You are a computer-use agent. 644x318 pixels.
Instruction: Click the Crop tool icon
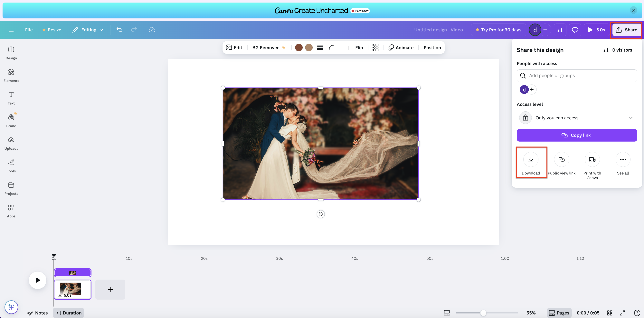(x=346, y=47)
